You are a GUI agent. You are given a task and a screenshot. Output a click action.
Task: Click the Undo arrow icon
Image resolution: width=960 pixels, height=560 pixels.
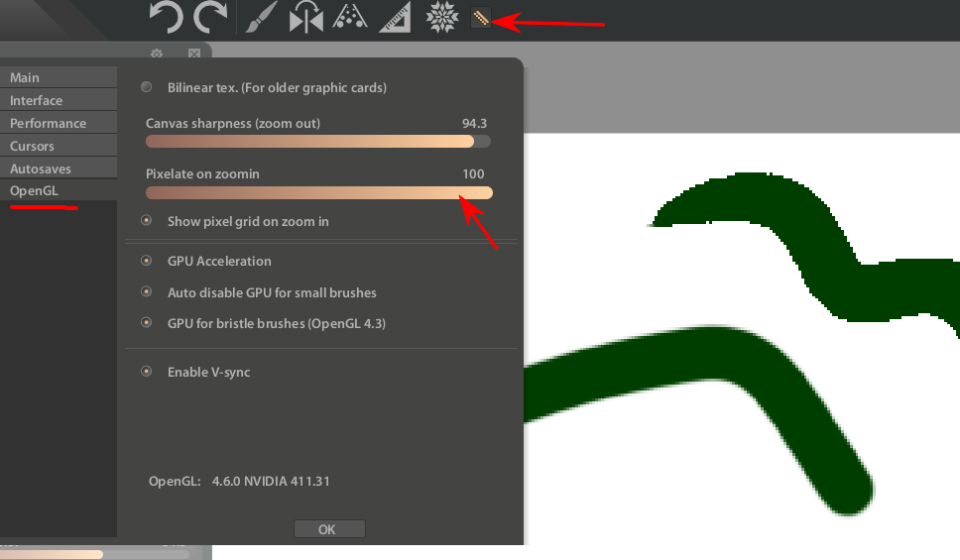click(x=166, y=17)
